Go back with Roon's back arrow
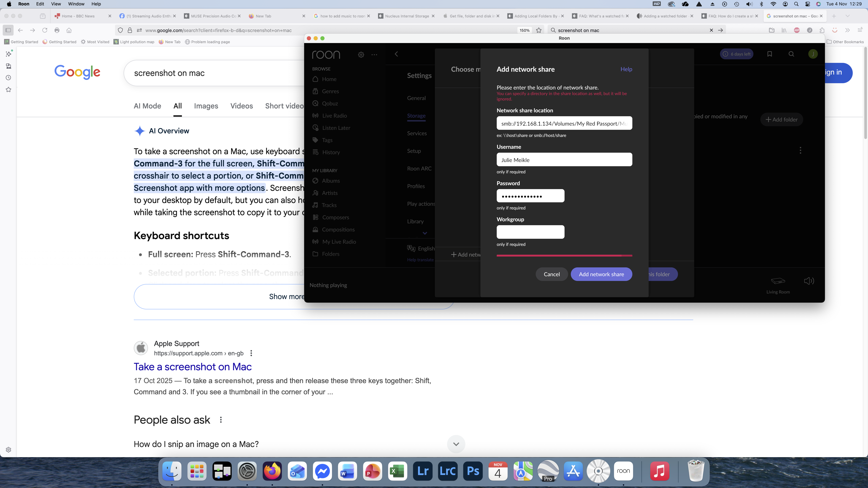 coord(396,54)
